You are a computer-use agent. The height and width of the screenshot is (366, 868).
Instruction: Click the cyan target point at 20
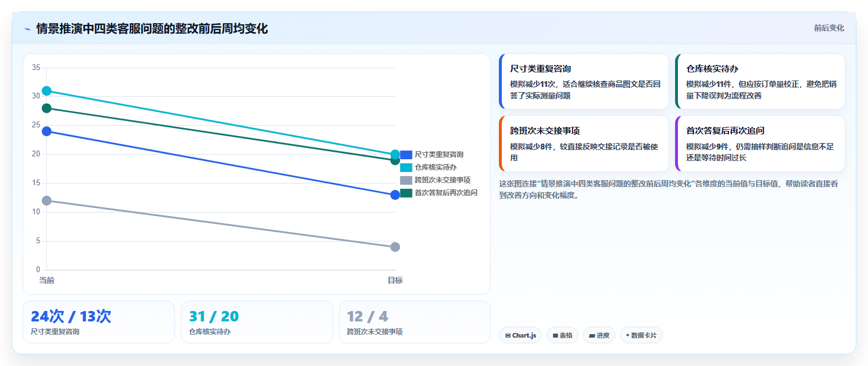point(395,155)
